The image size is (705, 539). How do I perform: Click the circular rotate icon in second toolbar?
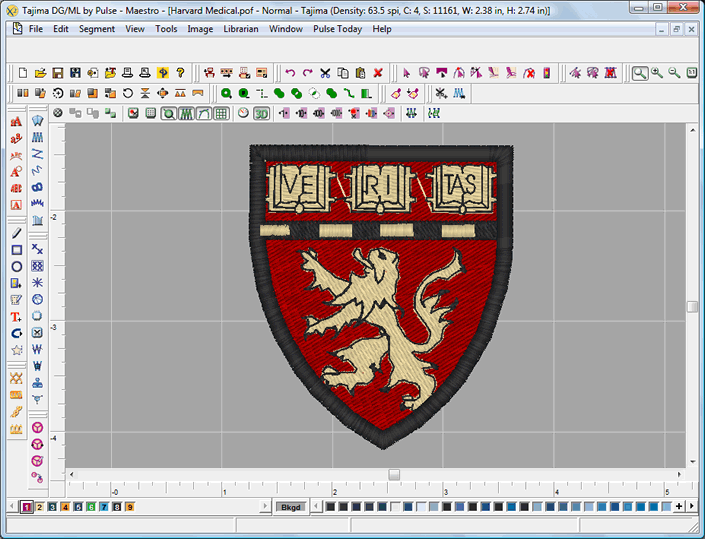click(128, 93)
